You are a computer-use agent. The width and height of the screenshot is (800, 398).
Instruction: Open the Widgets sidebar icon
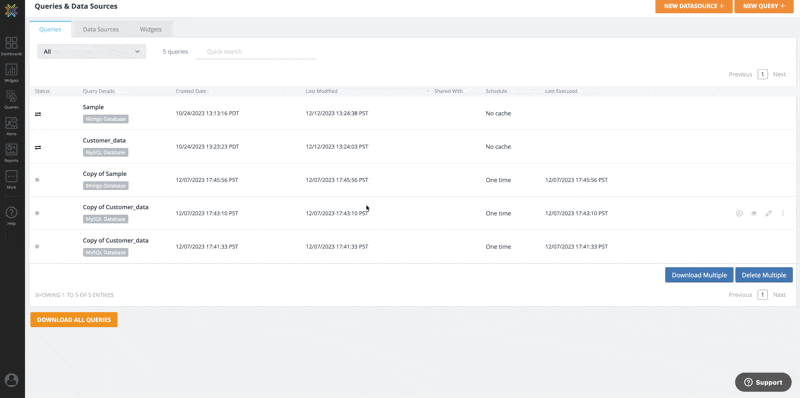coord(11,72)
